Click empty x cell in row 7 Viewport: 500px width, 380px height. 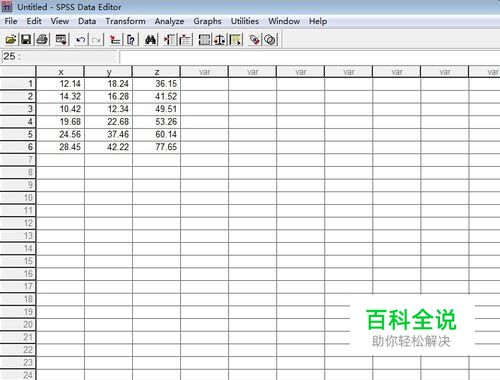60,160
